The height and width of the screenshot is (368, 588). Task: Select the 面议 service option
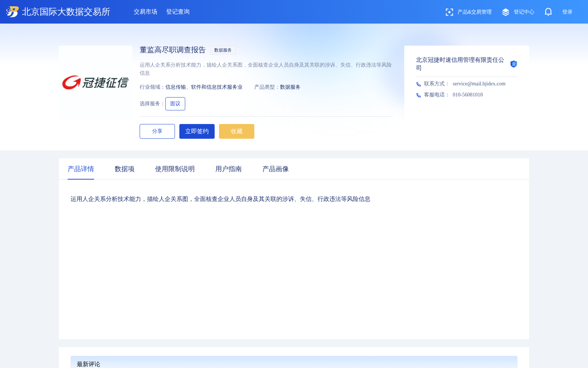click(175, 104)
